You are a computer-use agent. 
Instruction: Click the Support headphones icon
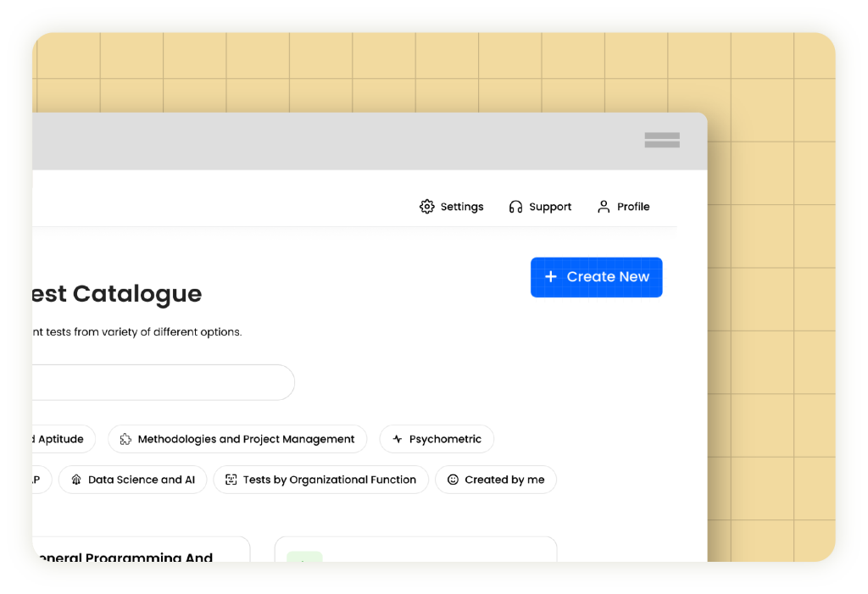(x=515, y=207)
